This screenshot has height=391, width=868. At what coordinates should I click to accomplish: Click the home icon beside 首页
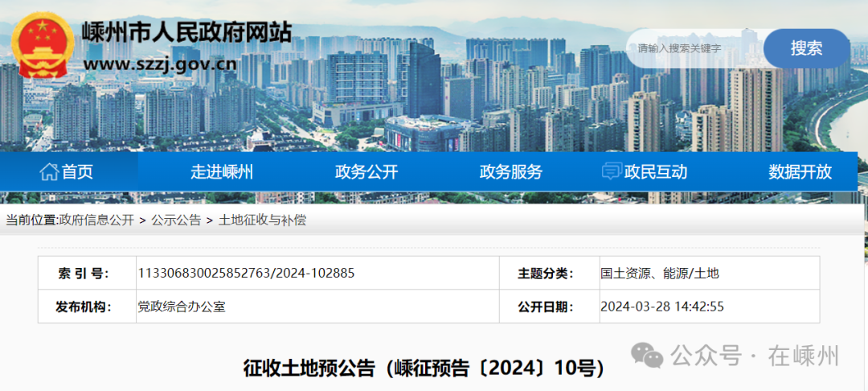click(x=49, y=171)
